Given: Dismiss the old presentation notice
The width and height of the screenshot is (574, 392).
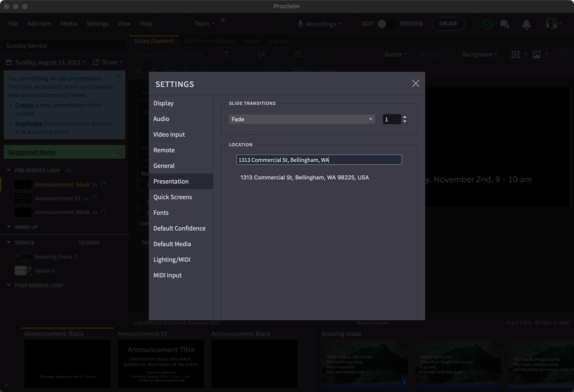Looking at the screenshot, I should (x=119, y=76).
